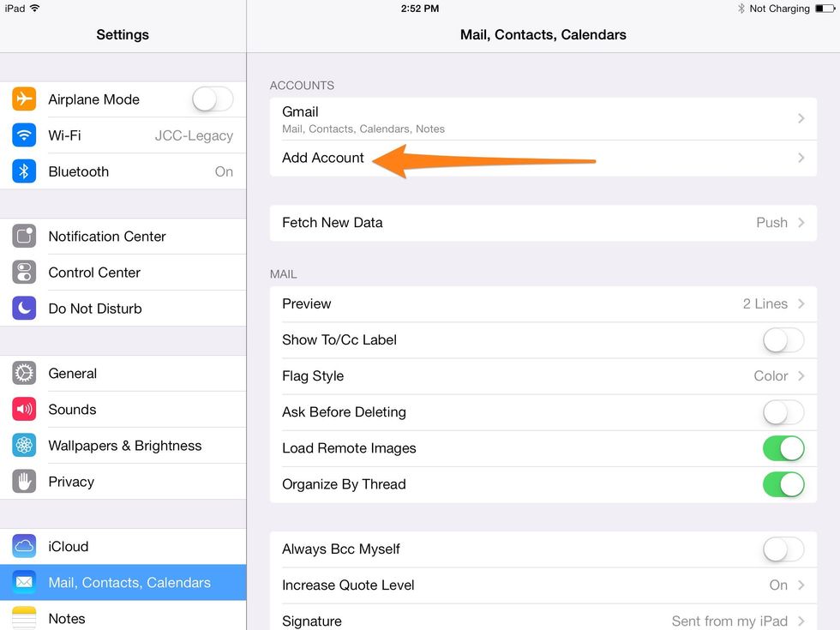The image size is (840, 630).
Task: Open Control Center icon in sidebar
Action: 24,273
